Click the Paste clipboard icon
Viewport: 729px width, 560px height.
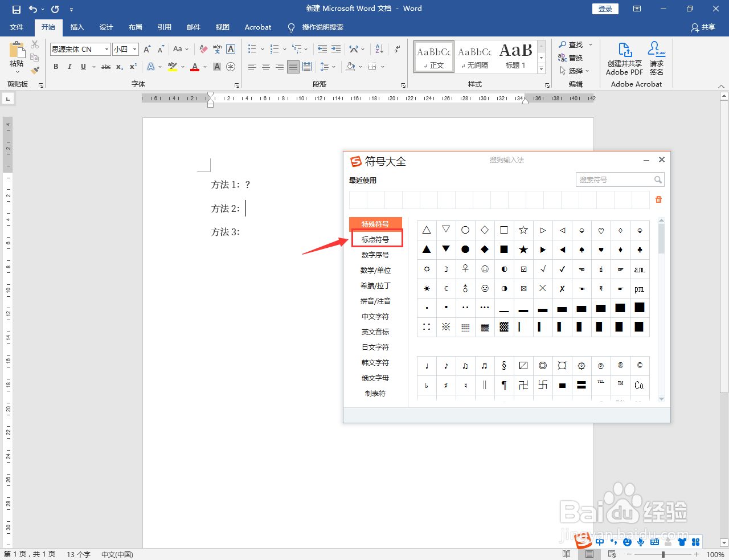point(17,50)
